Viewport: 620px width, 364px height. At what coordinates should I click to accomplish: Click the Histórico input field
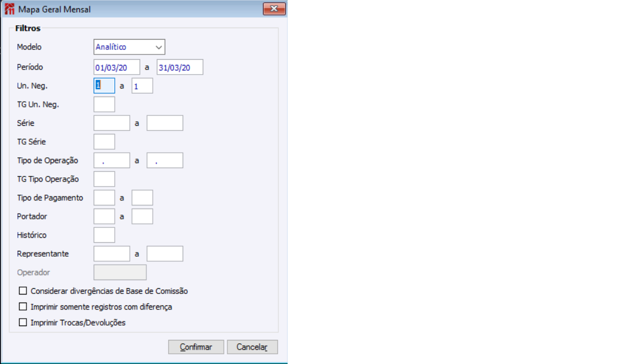(x=104, y=235)
